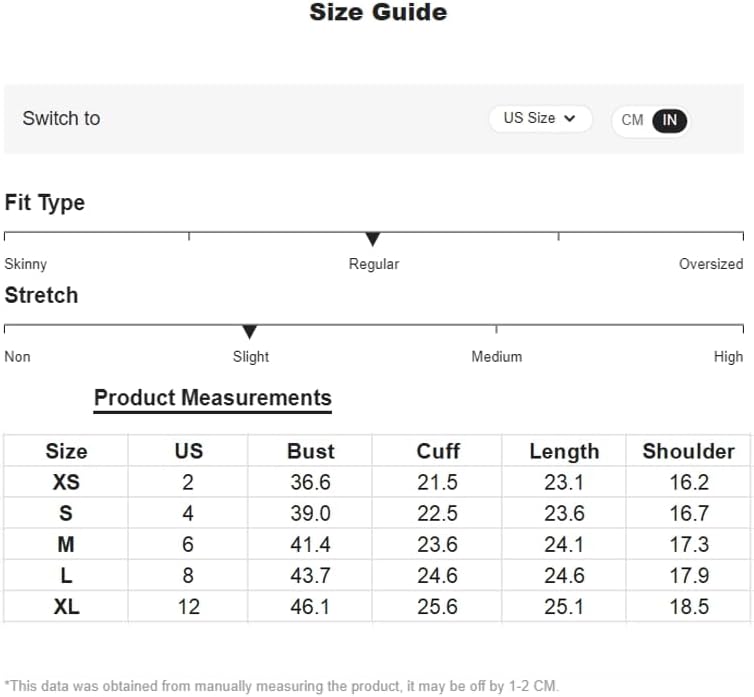Click the Length column header
Viewport: 754px width, 697px height.
point(565,452)
